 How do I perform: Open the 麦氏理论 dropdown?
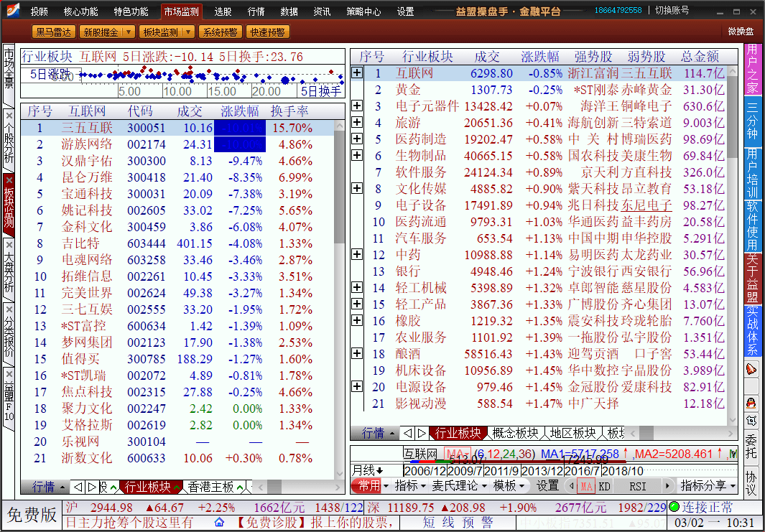[x=460, y=485]
